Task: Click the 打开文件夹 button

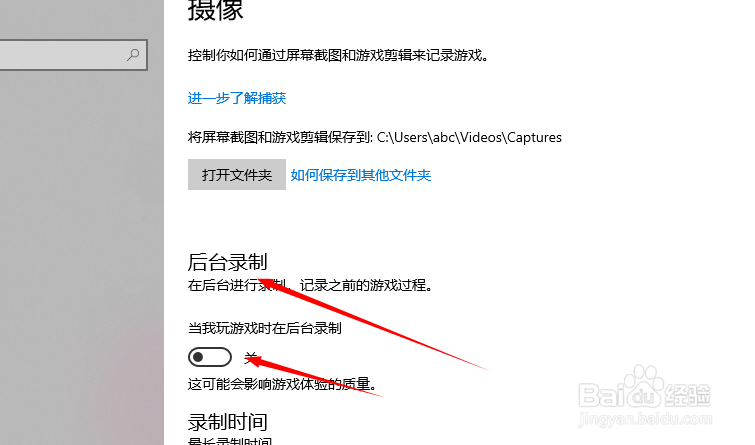Action: pos(237,174)
